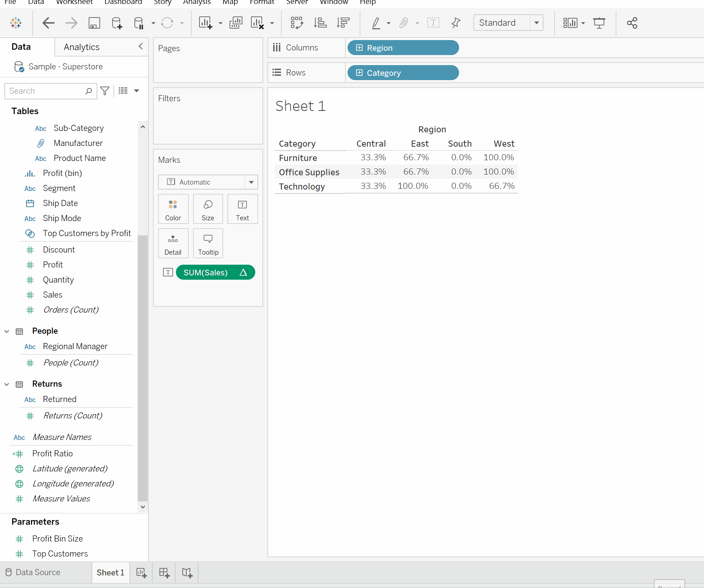Select the Swap Rows and Columns toolbar icon

point(297,23)
